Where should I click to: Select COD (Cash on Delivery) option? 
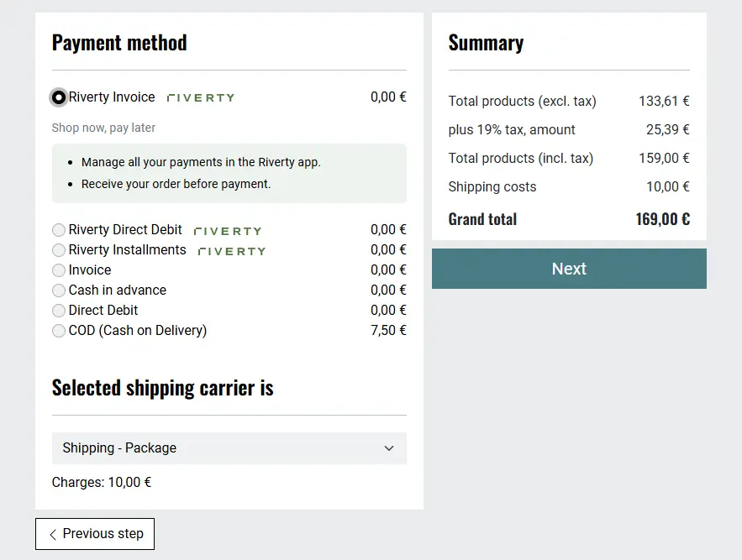tap(59, 331)
